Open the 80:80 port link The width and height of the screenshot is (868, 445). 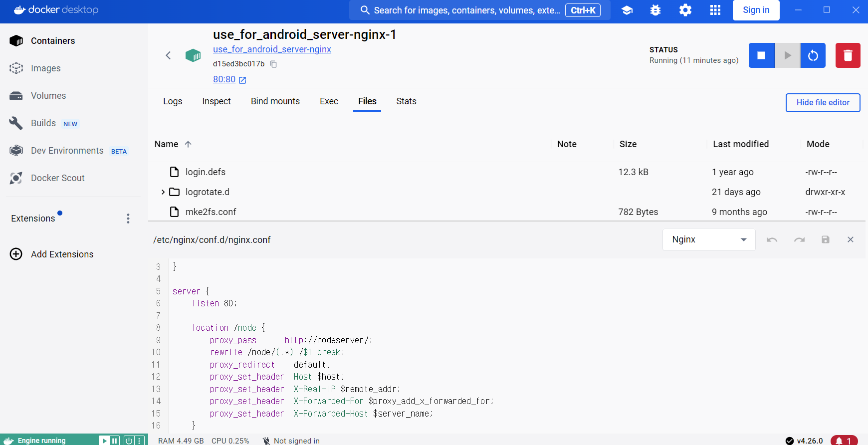(x=224, y=80)
